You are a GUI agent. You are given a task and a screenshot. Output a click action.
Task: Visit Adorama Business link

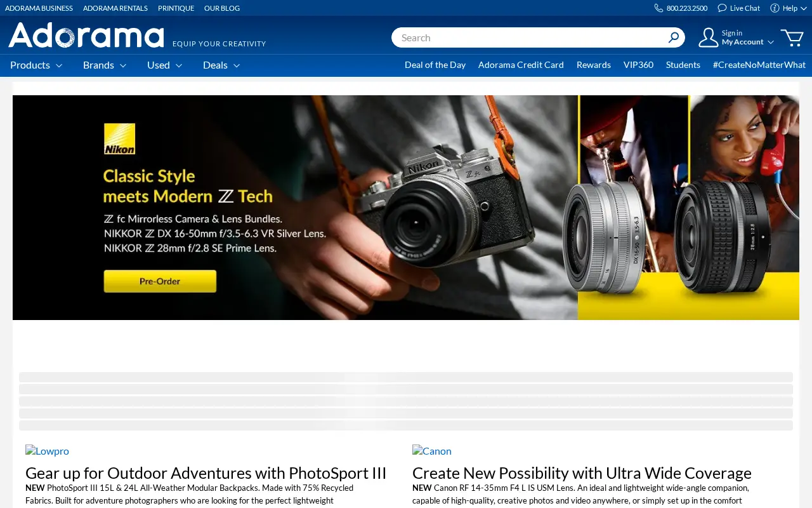39,8
